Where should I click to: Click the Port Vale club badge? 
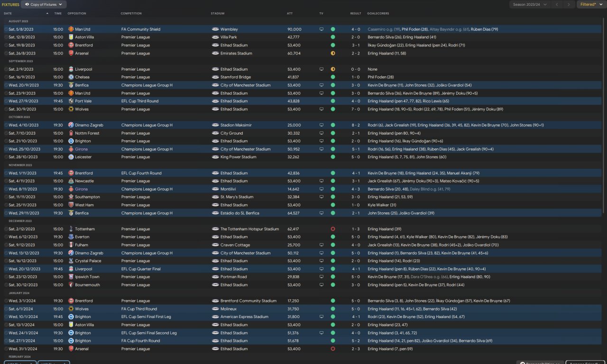pos(71,101)
